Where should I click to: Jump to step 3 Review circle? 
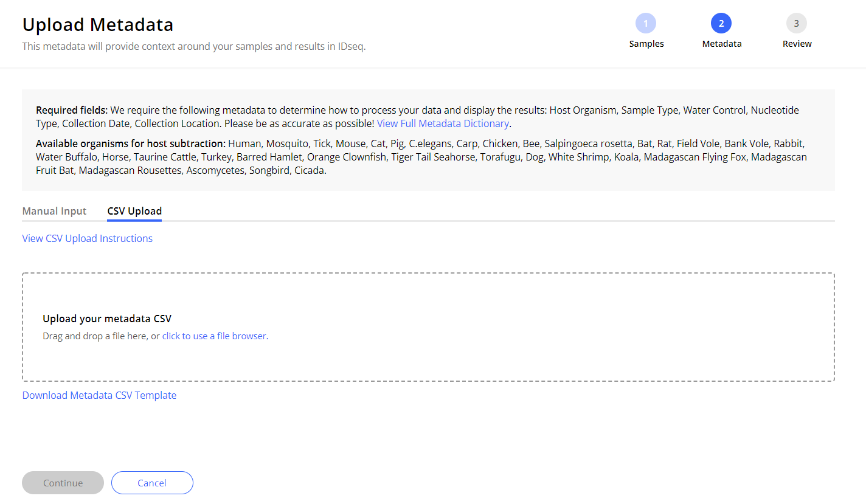(x=797, y=24)
